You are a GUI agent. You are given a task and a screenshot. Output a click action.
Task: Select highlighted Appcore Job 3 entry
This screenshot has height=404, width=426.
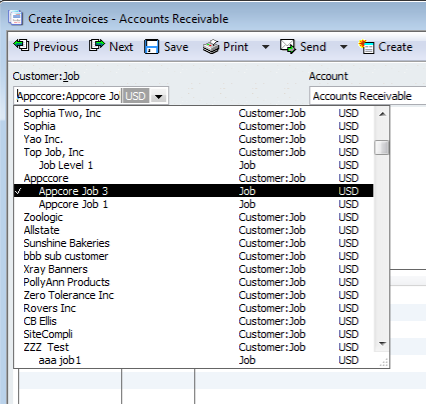(x=194, y=191)
